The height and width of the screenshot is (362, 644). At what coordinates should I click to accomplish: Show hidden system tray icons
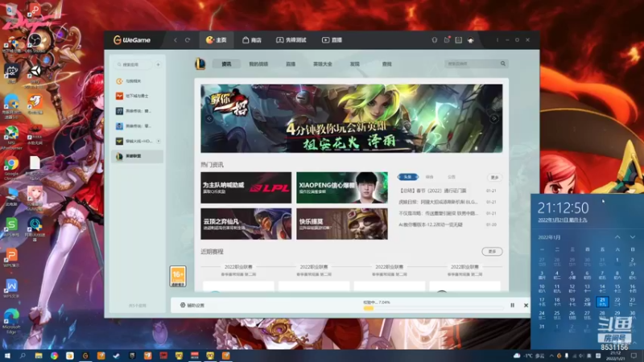click(551, 356)
